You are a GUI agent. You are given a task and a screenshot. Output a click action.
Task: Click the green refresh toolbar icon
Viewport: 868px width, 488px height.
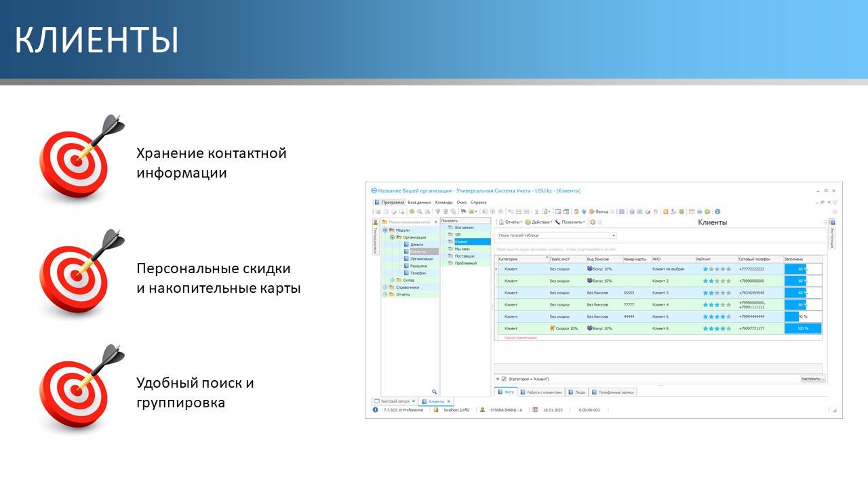pos(707,211)
